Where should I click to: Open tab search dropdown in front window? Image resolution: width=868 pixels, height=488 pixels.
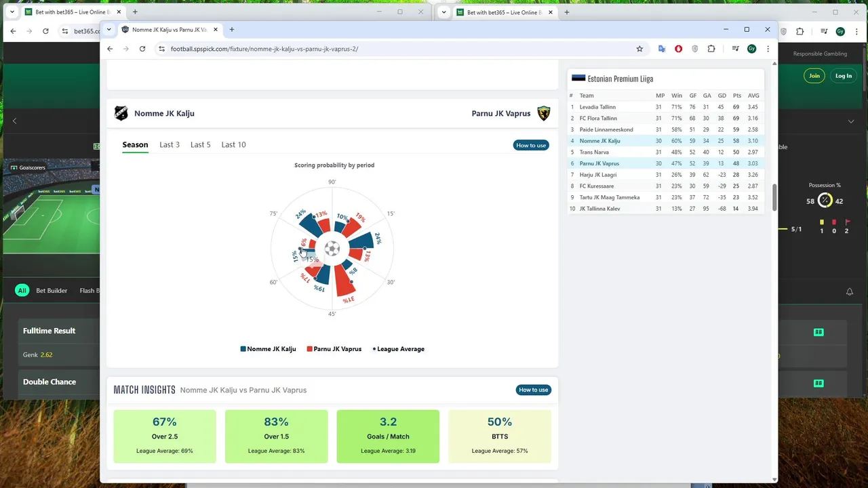(108, 30)
